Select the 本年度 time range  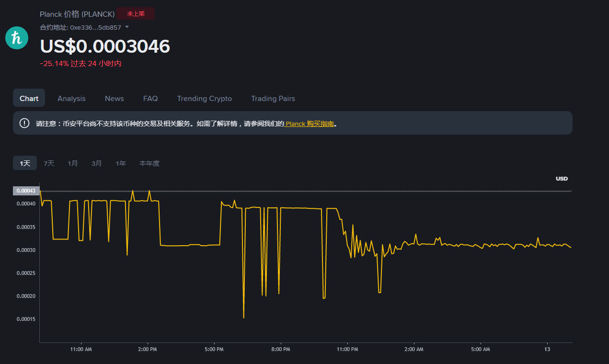(149, 163)
